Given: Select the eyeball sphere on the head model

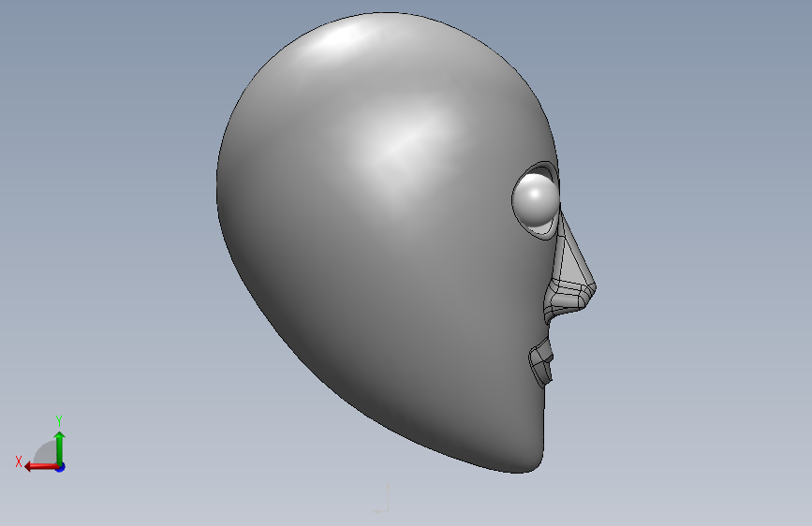Looking at the screenshot, I should coord(537,201).
